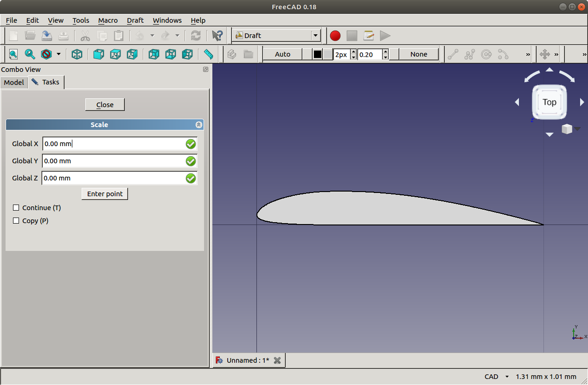
Task: Select the Draft Arc tool
Action: (x=503, y=54)
